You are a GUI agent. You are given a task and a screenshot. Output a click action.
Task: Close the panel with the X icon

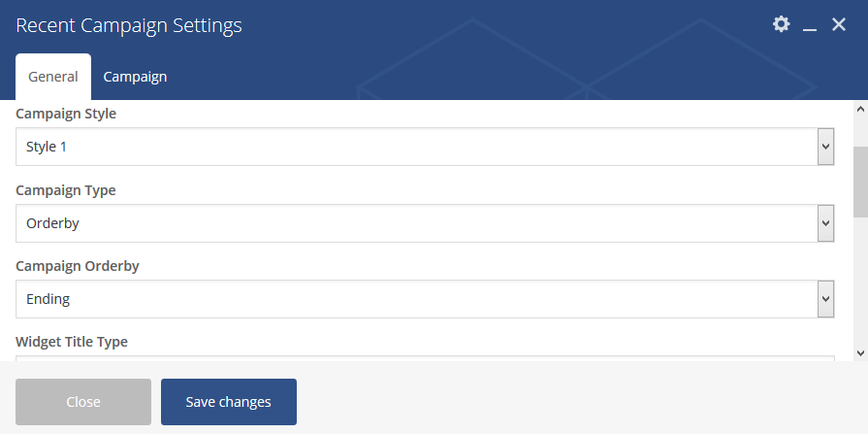839,24
